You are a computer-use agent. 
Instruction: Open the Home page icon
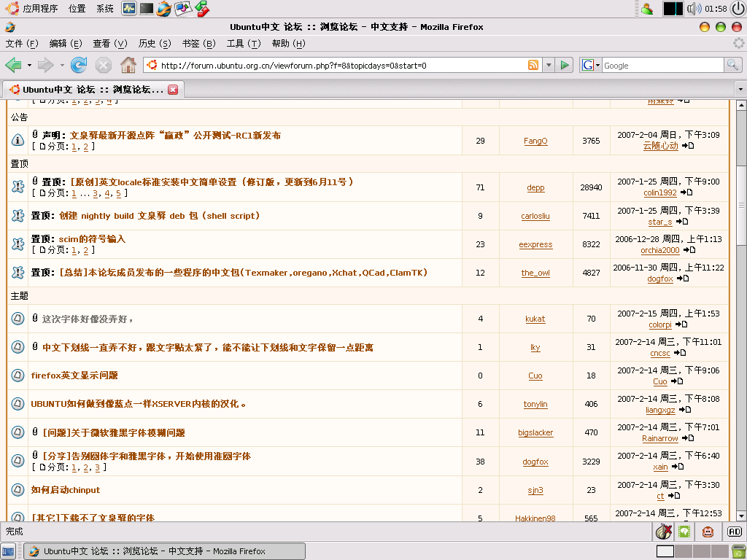[128, 65]
